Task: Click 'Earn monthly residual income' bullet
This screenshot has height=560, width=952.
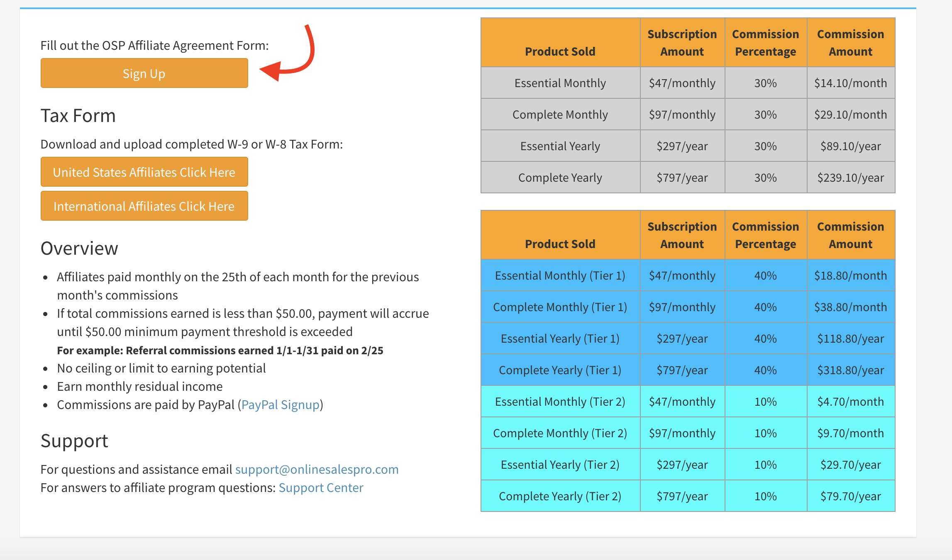Action: 140,386
